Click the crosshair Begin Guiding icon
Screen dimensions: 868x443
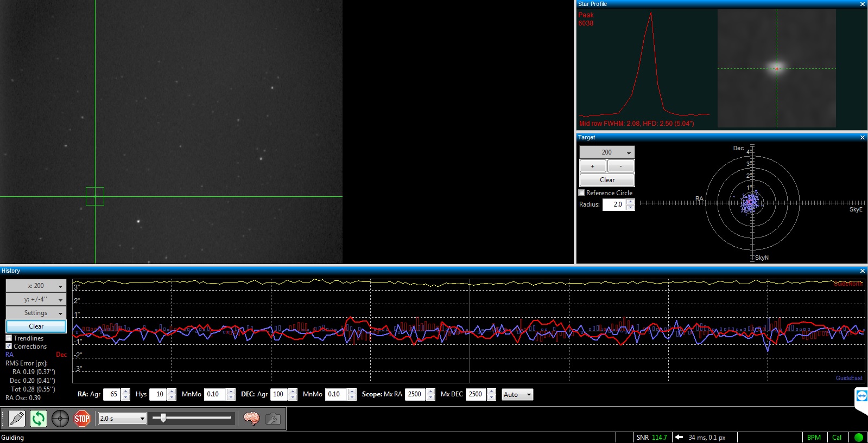pyautogui.click(x=60, y=419)
